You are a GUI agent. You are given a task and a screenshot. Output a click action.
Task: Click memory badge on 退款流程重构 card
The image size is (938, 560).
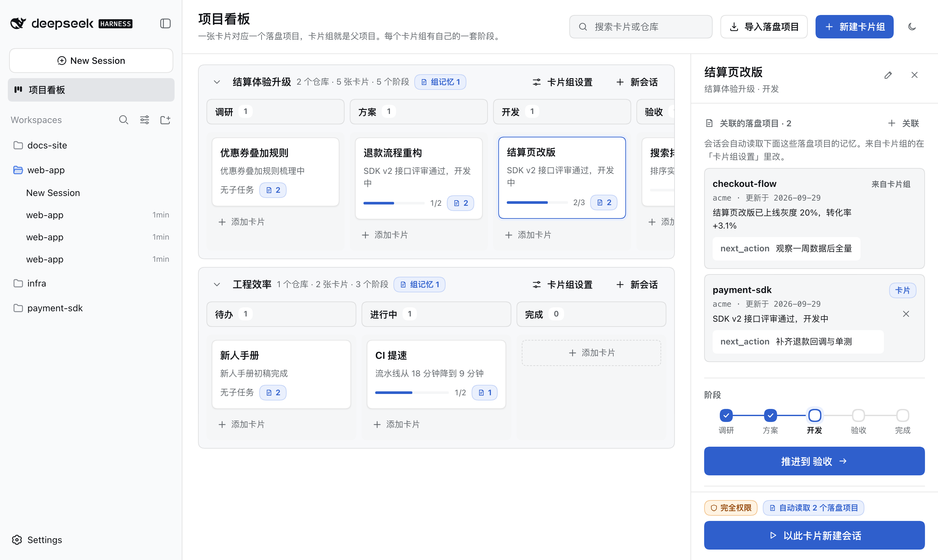(461, 203)
